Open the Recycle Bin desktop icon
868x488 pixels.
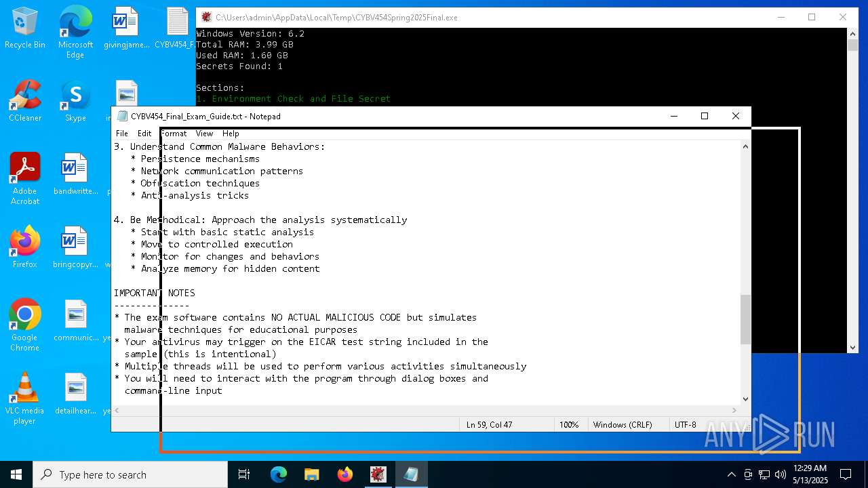click(25, 28)
